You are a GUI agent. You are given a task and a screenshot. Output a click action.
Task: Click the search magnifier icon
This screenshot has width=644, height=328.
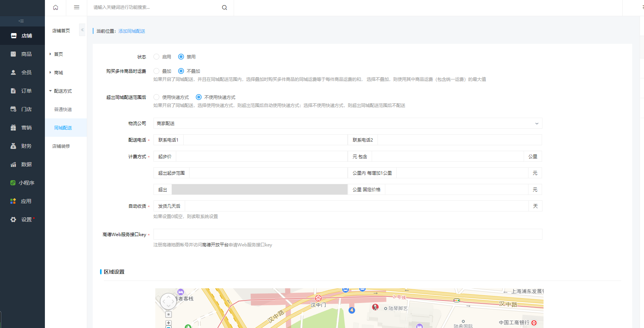[224, 8]
